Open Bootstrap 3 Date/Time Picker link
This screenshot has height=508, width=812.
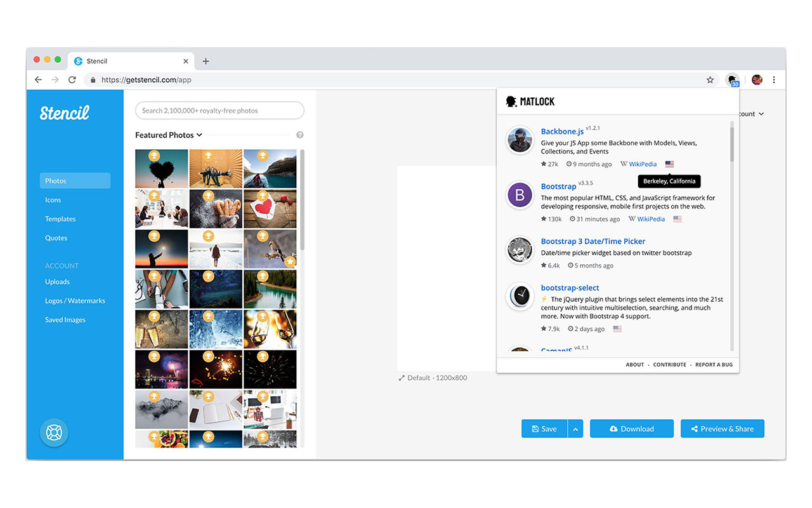tap(593, 241)
